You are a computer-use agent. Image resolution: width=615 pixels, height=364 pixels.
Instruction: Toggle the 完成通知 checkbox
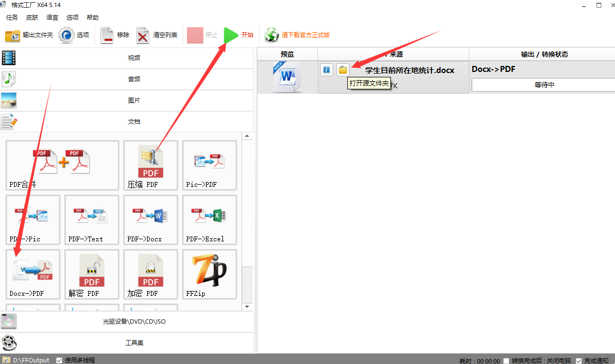(578, 361)
